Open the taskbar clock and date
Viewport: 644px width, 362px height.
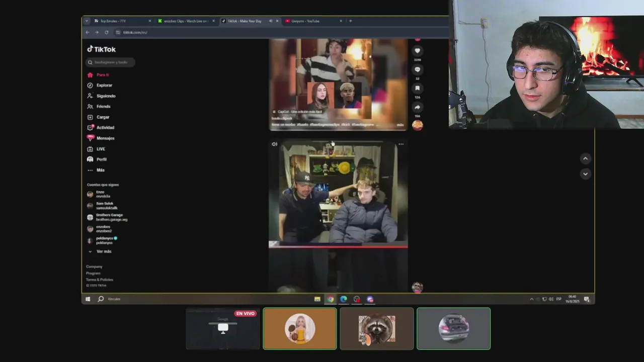573,299
